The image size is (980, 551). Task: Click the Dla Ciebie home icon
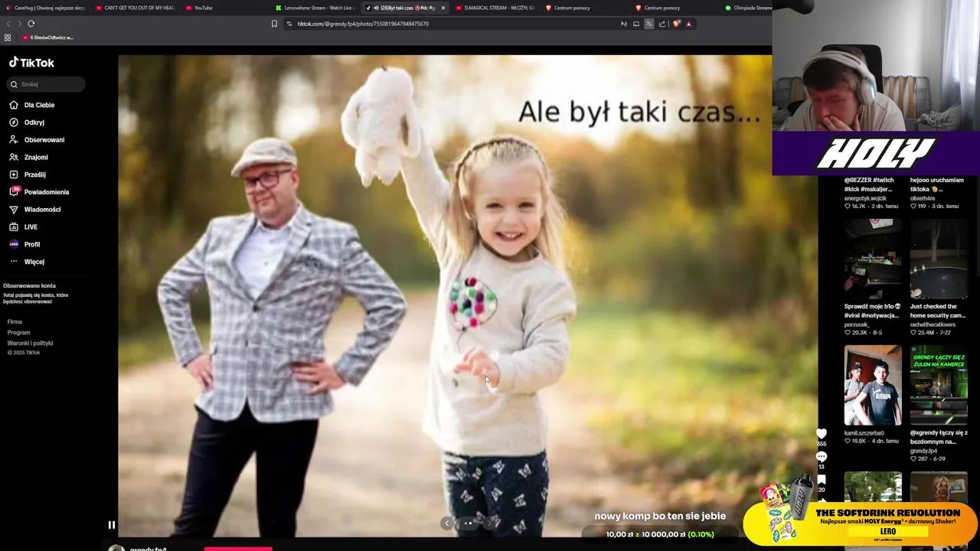[x=14, y=105]
